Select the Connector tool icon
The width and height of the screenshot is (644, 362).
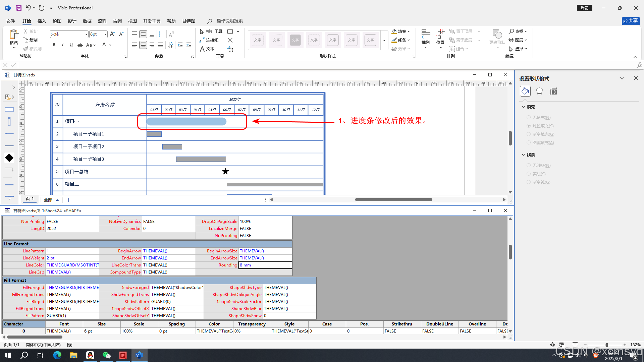coord(202,40)
